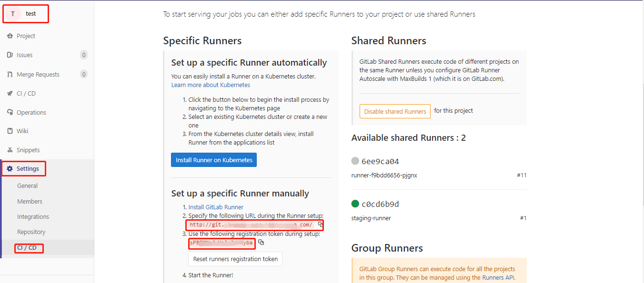Click Disable shared Runners button
The image size is (644, 283).
(395, 111)
